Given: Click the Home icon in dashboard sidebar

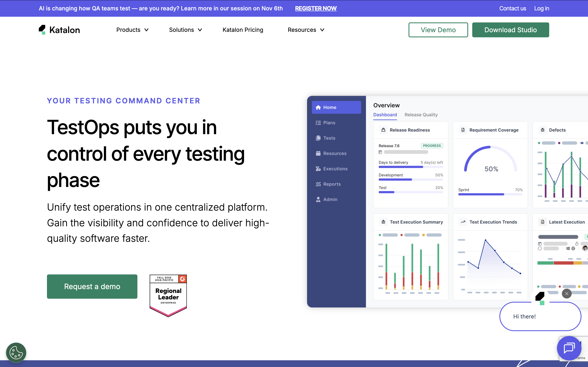Looking at the screenshot, I should point(318,107).
